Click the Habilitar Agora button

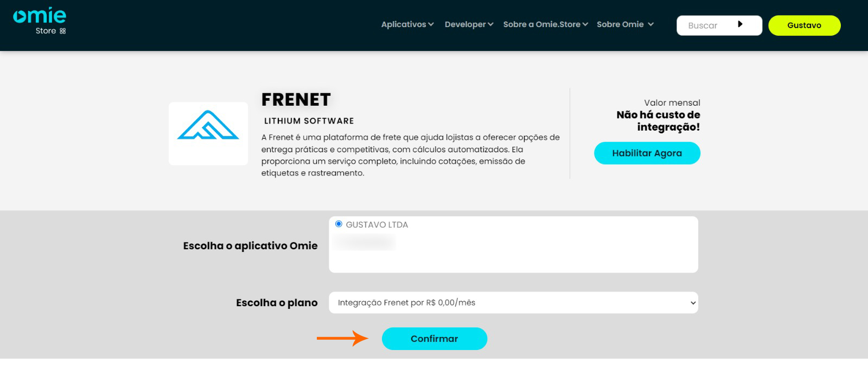coord(647,153)
